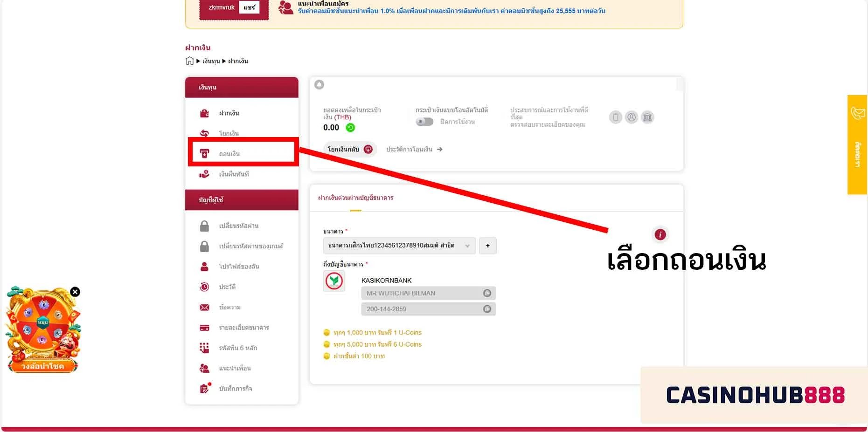Click 'ทุกๆ 1,000 บาท รับฟรี 1 U-Coins' text
The height and width of the screenshot is (432, 868).
coord(377,333)
